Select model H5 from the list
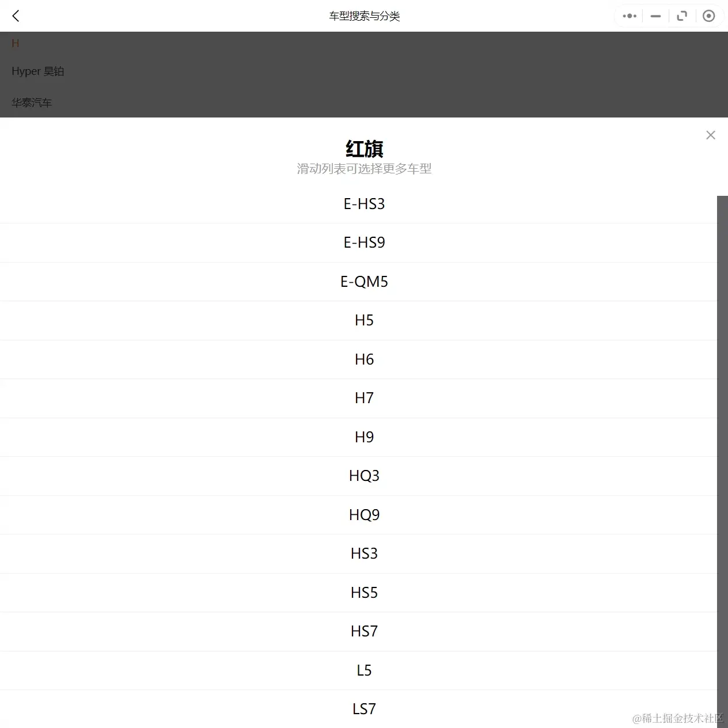Image resolution: width=728 pixels, height=728 pixels. click(x=359, y=320)
